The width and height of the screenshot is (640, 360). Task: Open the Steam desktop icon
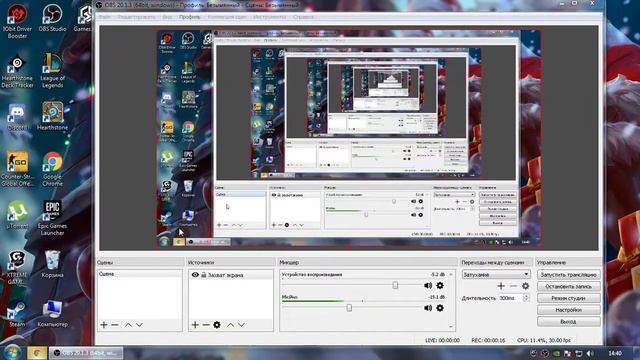(x=17, y=314)
